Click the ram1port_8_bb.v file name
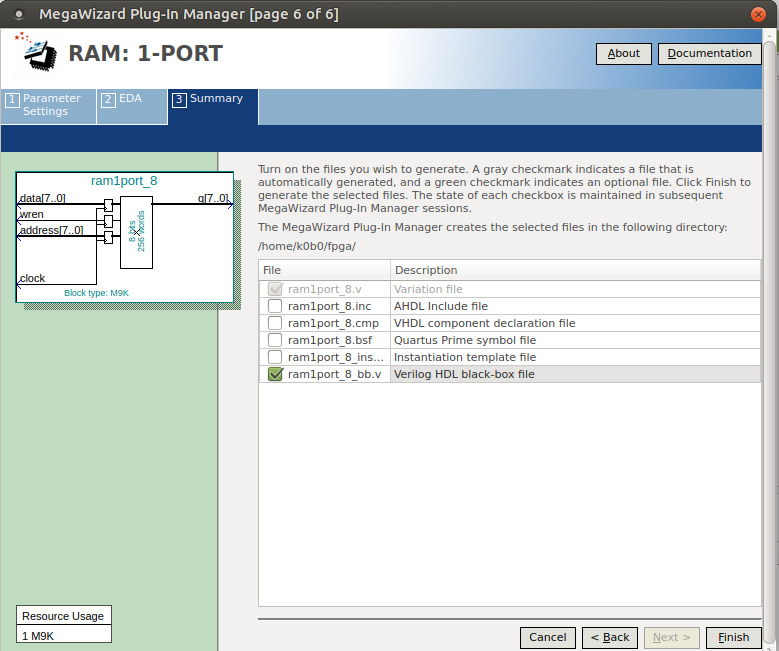Image resolution: width=779 pixels, height=651 pixels. (334, 374)
